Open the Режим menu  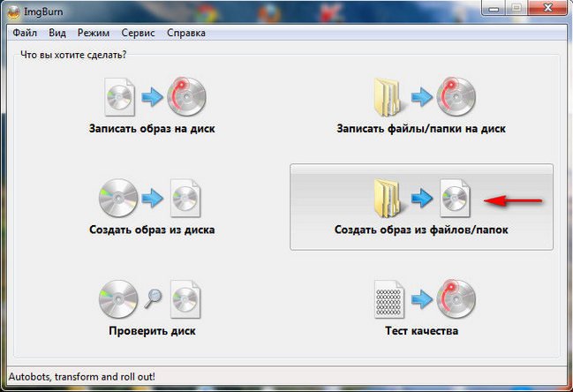94,33
